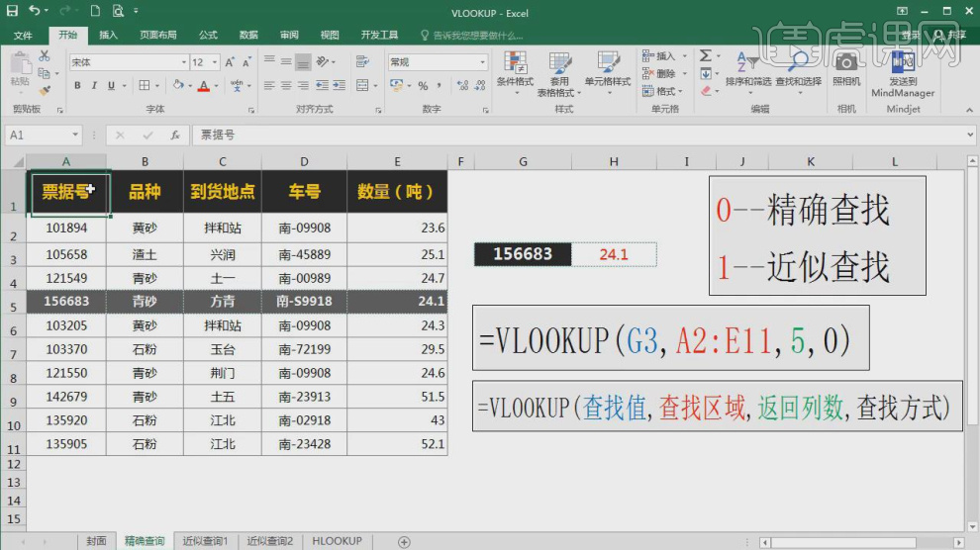Select column E header

(x=397, y=161)
